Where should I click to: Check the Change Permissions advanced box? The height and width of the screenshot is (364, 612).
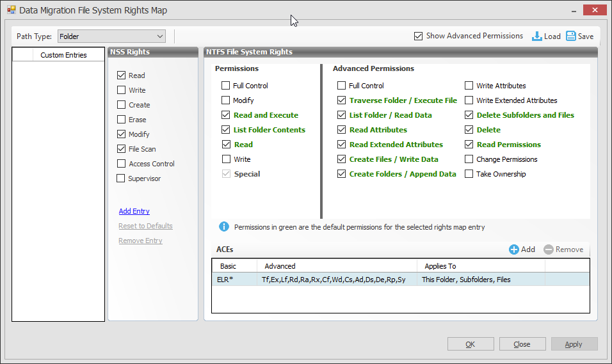pyautogui.click(x=469, y=159)
